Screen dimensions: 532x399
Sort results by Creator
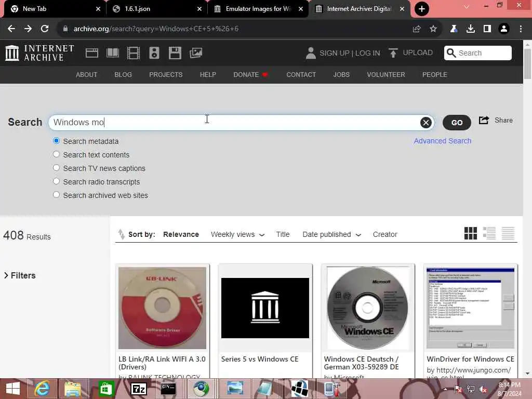[385, 234]
